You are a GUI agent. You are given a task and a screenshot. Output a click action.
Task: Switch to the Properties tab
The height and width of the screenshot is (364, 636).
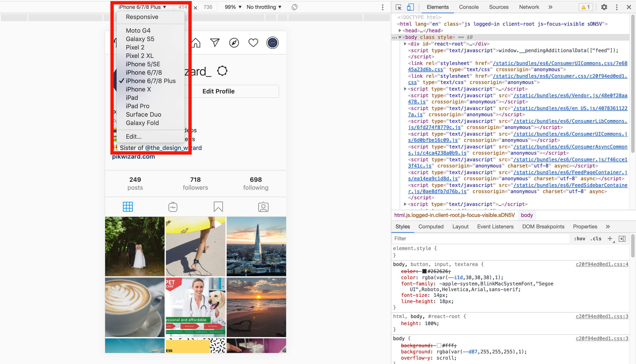[585, 226]
